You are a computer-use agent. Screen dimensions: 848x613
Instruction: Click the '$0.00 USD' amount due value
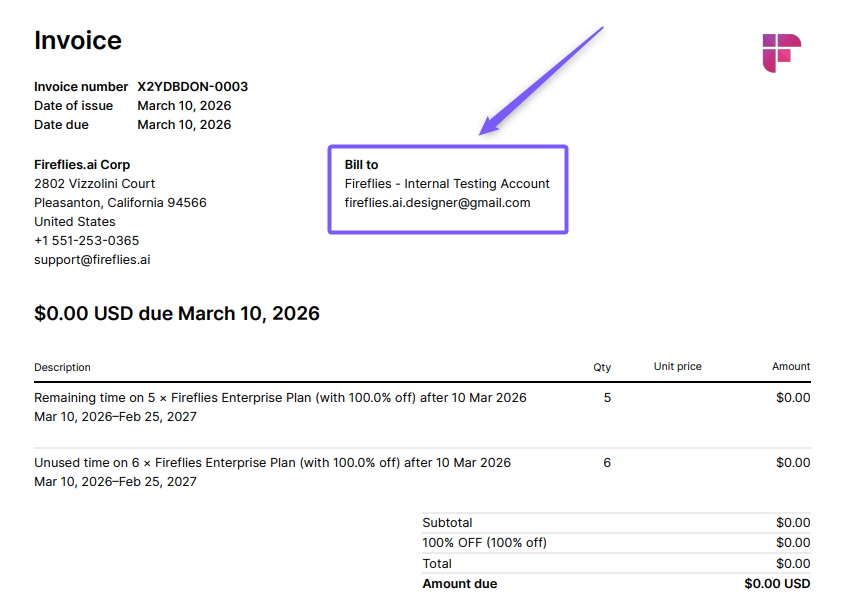point(777,584)
